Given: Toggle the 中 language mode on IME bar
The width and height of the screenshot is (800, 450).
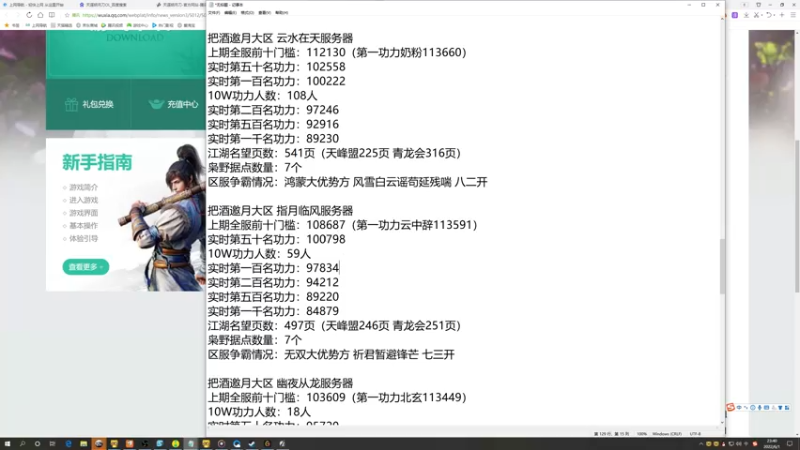Looking at the screenshot, I should [739, 408].
